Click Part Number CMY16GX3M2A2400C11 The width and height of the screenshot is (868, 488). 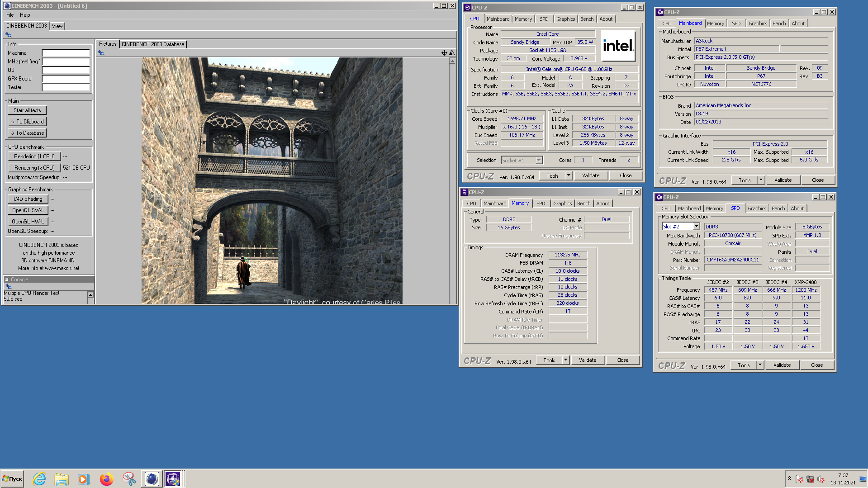(x=733, y=260)
